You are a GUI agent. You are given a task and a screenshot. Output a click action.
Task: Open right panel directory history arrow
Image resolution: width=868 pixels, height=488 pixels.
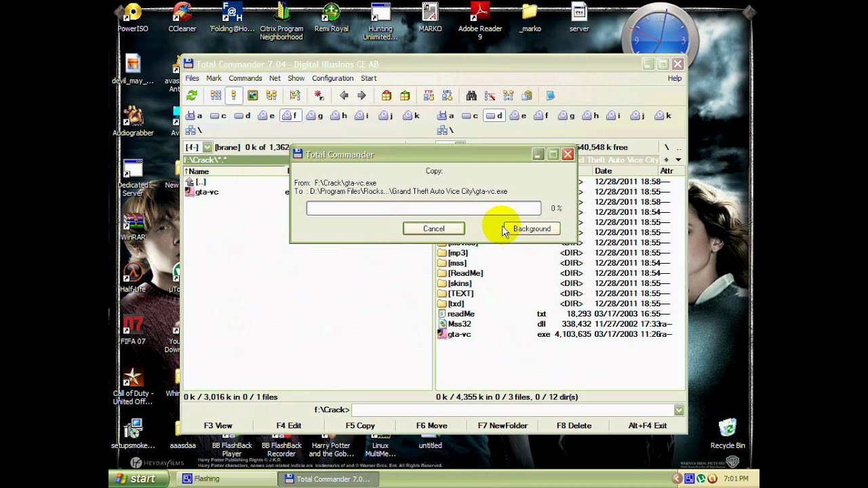tap(678, 160)
